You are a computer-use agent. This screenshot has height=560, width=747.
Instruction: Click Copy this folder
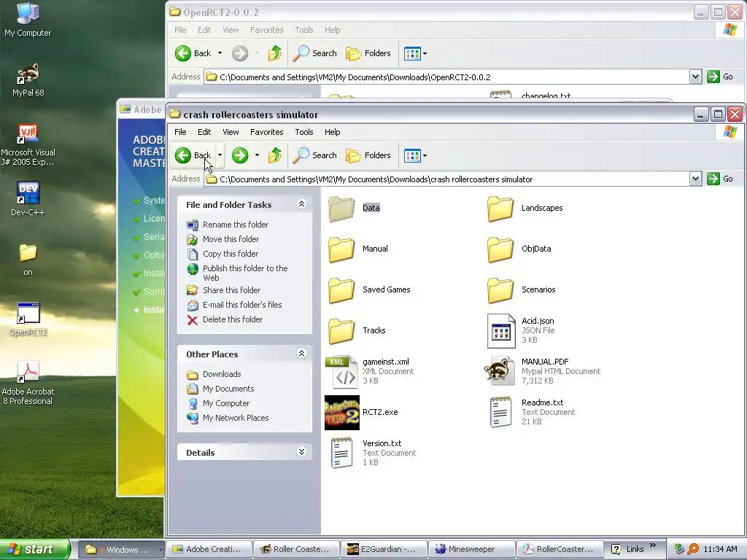[x=222, y=254]
